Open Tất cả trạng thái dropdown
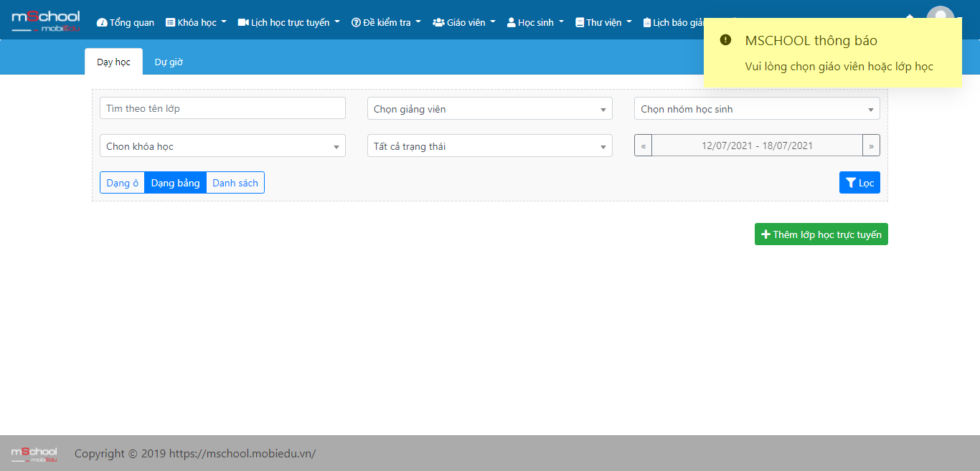980x471 pixels. click(x=490, y=146)
